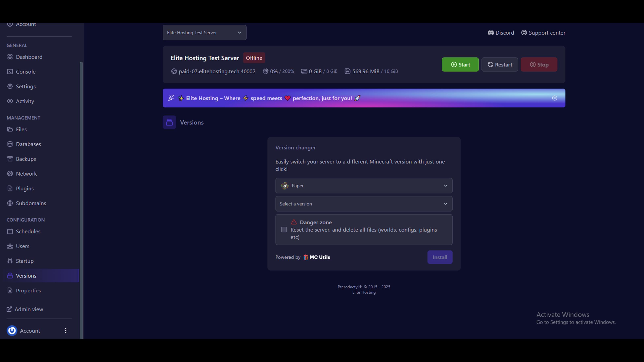Image resolution: width=644 pixels, height=362 pixels.
Task: Open the Elite Hosting Test Server selector
Action: pyautogui.click(x=204, y=32)
